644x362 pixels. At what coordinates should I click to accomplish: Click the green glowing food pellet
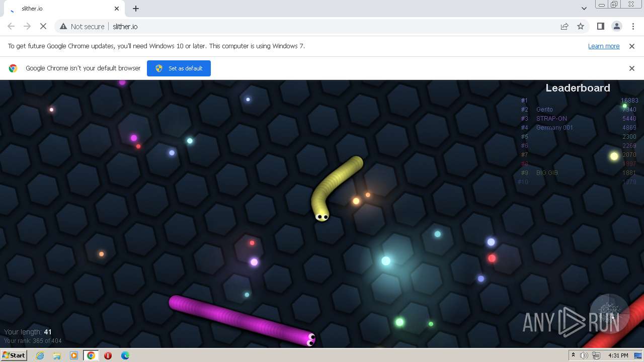[x=399, y=322]
